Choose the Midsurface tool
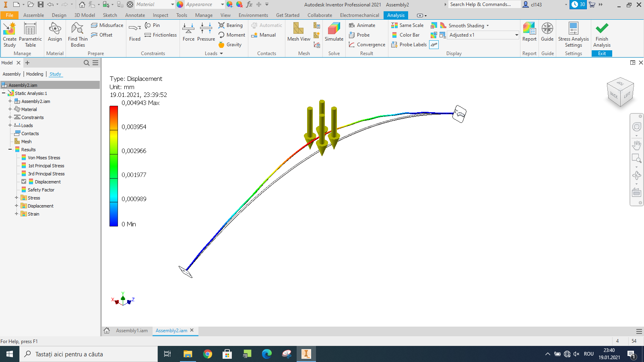The height and width of the screenshot is (362, 644). tap(107, 25)
